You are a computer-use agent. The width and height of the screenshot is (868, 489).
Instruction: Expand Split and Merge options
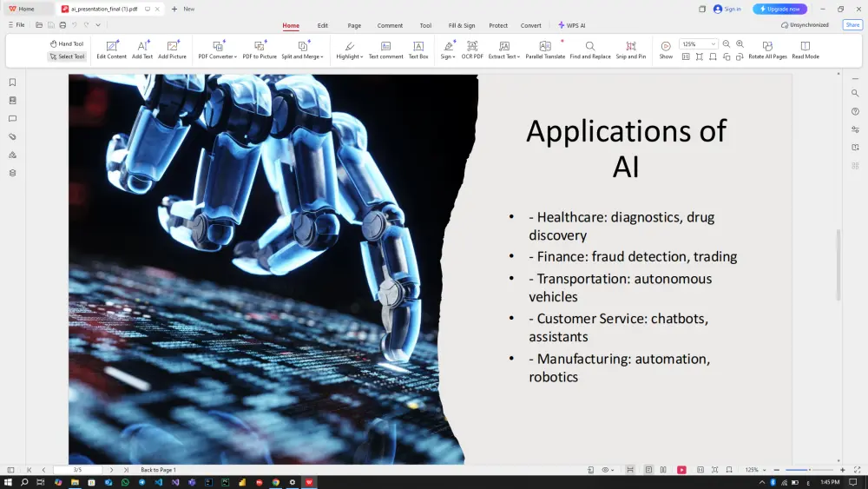tap(302, 50)
